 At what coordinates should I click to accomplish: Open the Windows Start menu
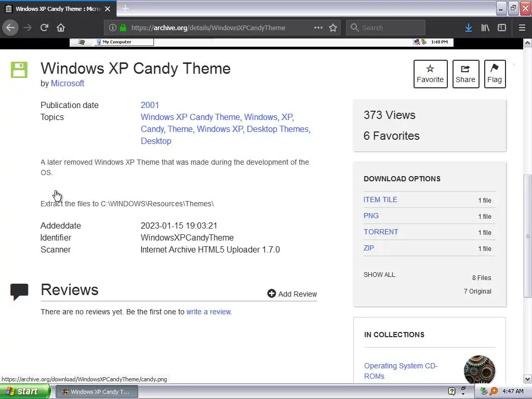pyautogui.click(x=24, y=392)
